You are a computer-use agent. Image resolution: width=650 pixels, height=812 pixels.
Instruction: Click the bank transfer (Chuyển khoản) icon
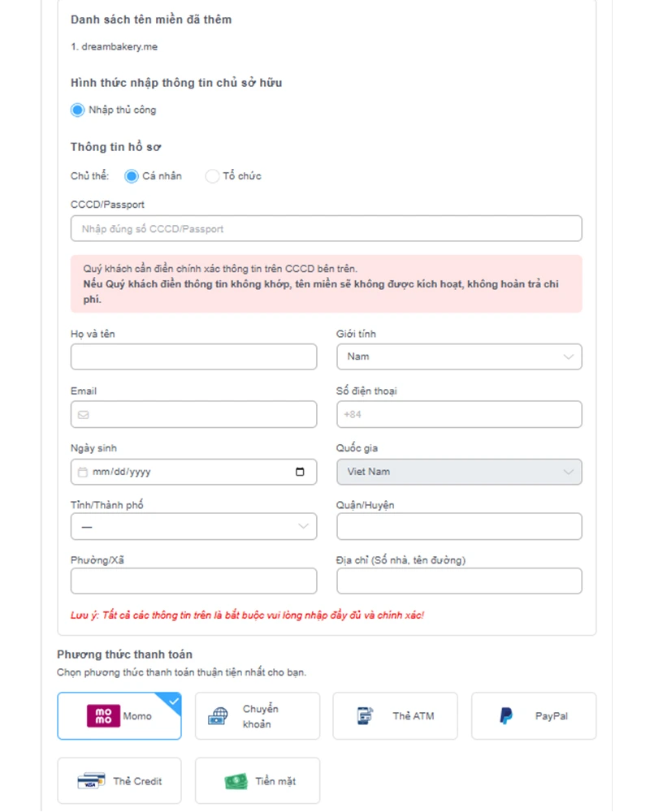(x=219, y=716)
